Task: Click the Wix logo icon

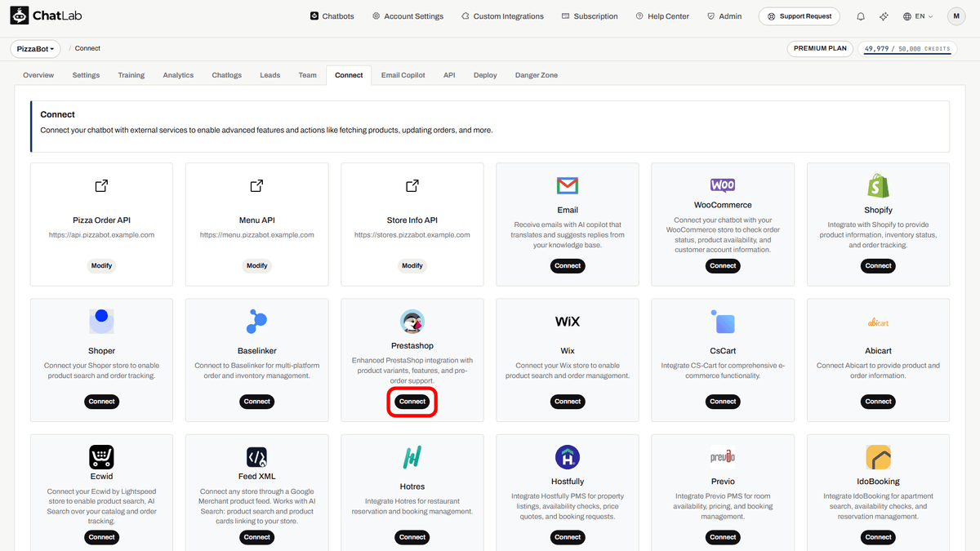Action: [568, 322]
